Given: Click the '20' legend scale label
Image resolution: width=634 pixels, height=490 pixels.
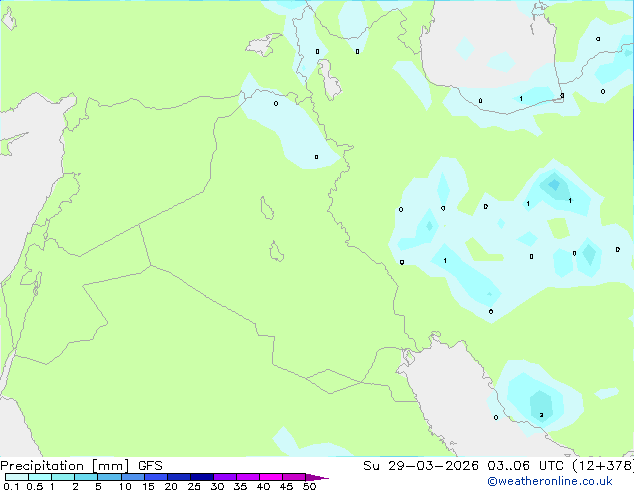Looking at the screenshot, I should click(171, 486).
